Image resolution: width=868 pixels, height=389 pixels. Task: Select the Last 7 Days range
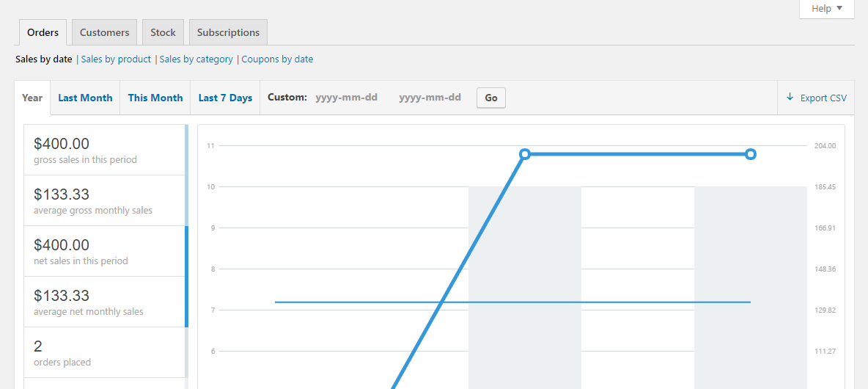[225, 98]
